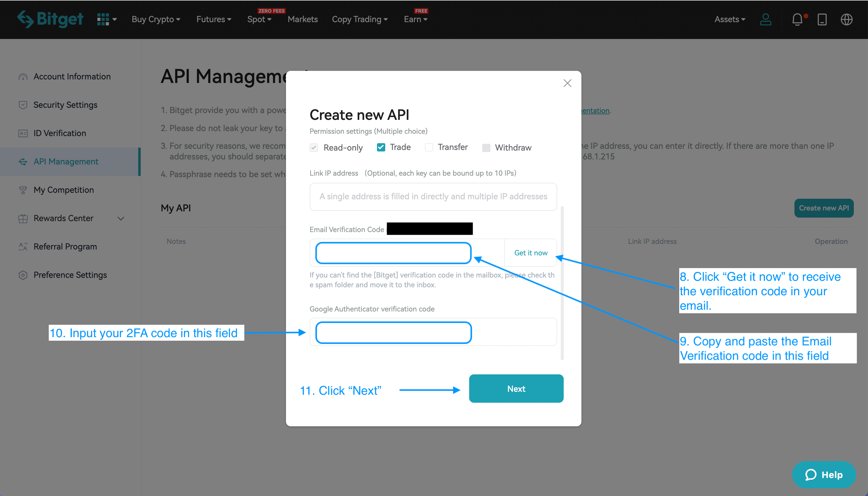The width and height of the screenshot is (868, 496).
Task: Click the Link IP address column header
Action: (652, 241)
